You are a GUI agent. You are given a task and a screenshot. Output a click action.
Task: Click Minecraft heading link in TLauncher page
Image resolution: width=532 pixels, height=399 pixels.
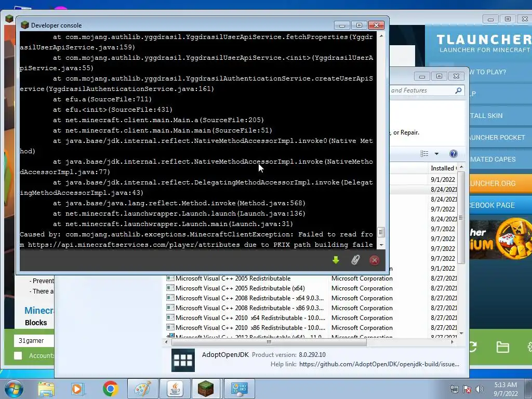point(39,311)
